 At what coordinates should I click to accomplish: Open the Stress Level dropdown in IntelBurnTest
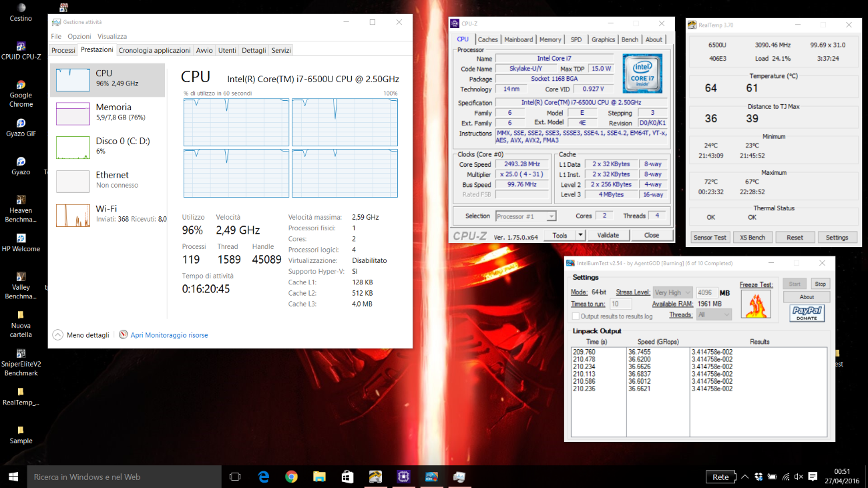point(672,292)
